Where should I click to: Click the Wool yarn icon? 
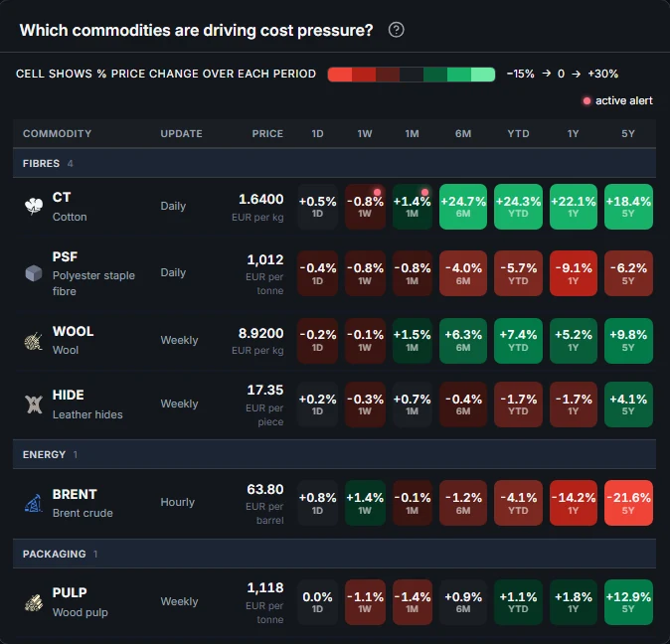click(x=34, y=341)
